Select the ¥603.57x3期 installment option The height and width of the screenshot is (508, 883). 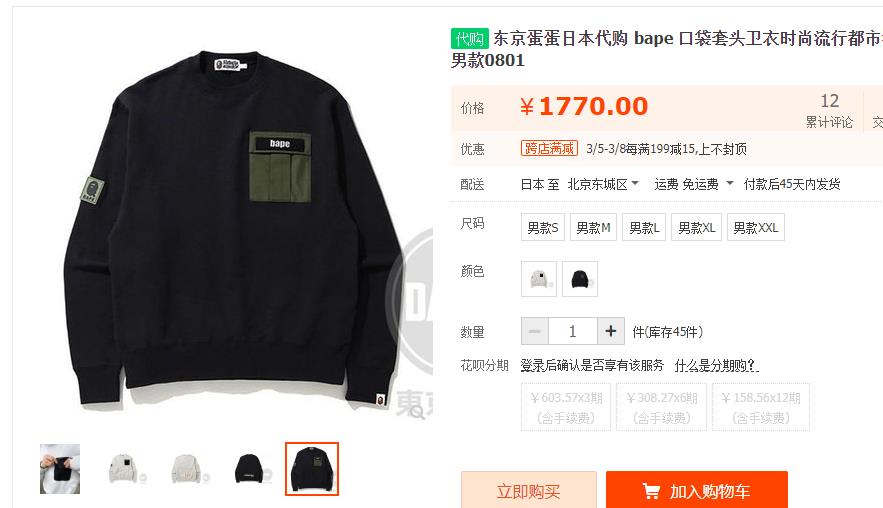(566, 407)
